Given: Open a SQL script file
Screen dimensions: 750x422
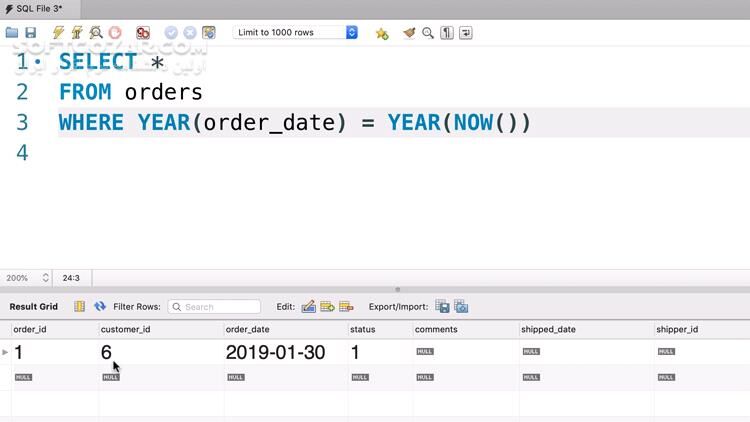Looking at the screenshot, I should (x=12, y=33).
